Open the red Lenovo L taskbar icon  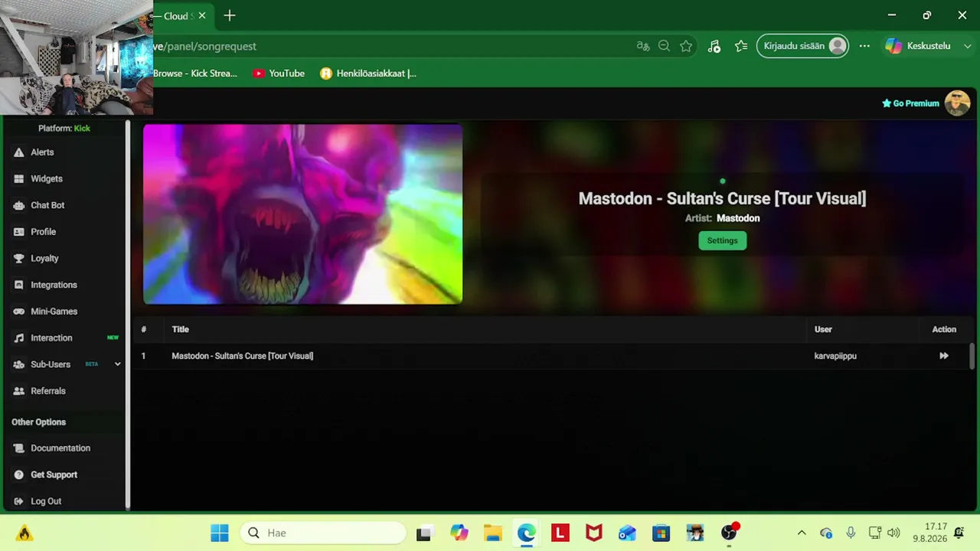click(560, 533)
